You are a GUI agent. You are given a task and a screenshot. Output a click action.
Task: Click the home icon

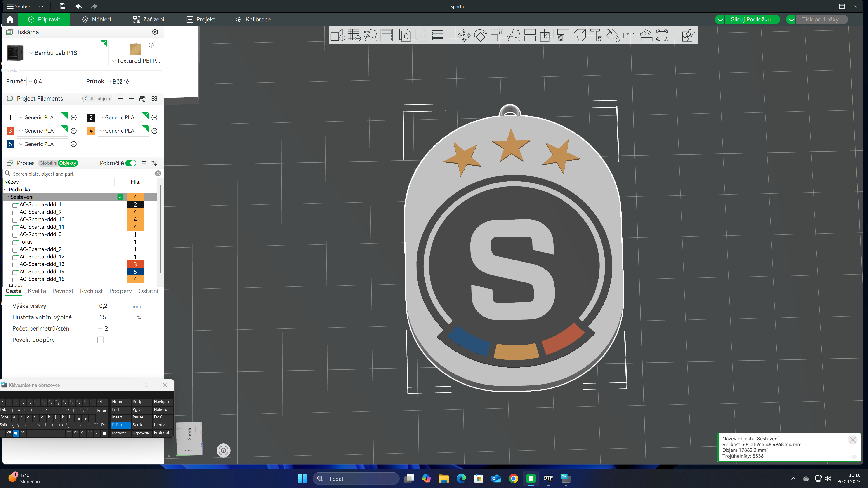pyautogui.click(x=10, y=19)
